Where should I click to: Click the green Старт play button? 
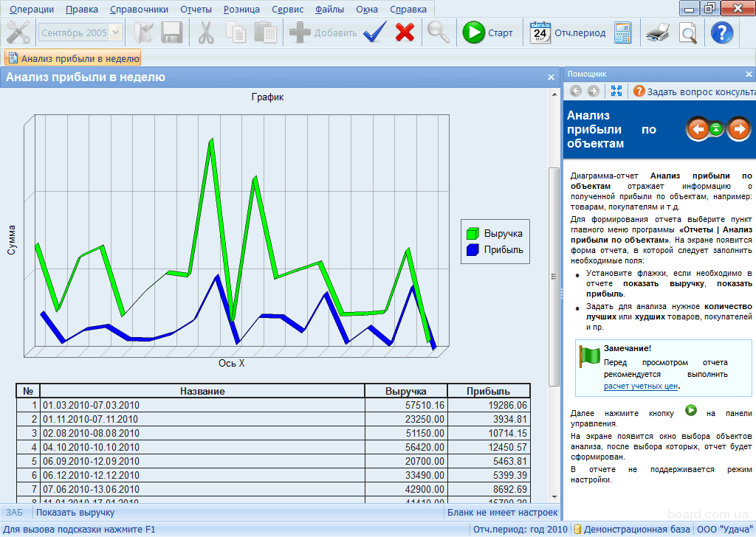coord(474,32)
